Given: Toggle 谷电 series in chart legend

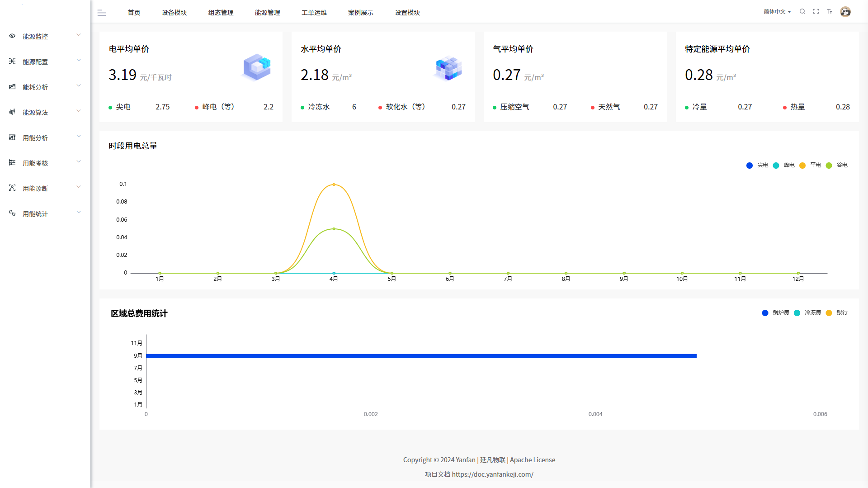Looking at the screenshot, I should pyautogui.click(x=837, y=166).
